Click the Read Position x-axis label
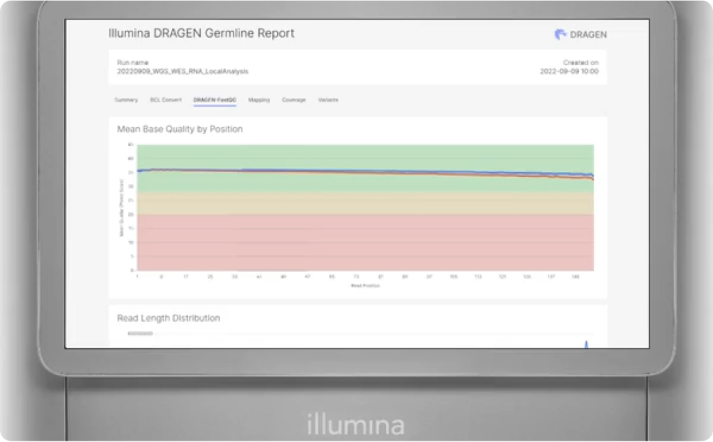Viewport: 713px width, 442px height. (x=363, y=285)
